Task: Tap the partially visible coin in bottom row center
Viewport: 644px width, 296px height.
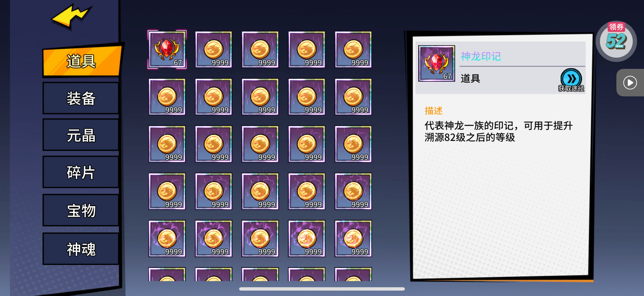Action: click(x=260, y=274)
